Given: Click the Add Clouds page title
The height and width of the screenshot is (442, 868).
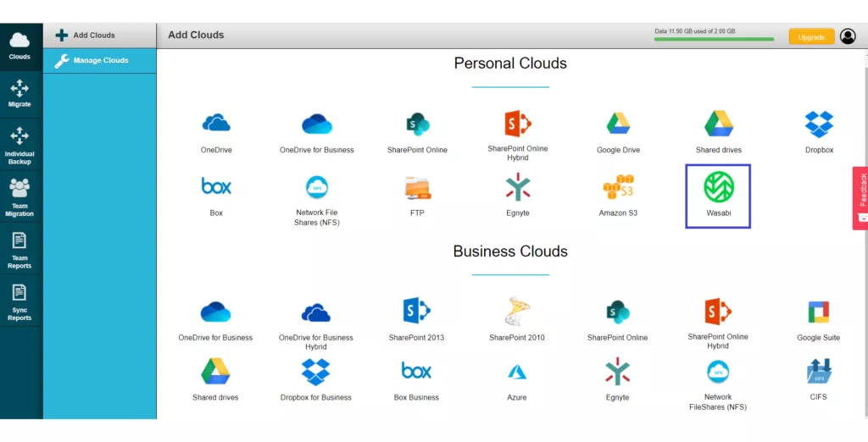Looking at the screenshot, I should coord(196,35).
